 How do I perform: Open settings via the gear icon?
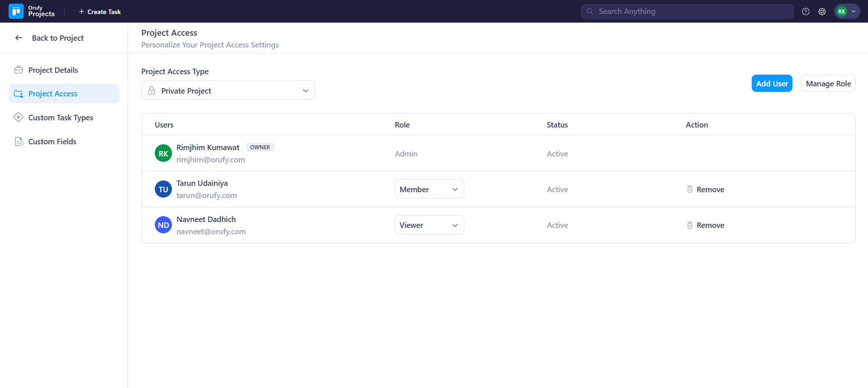[x=822, y=12]
